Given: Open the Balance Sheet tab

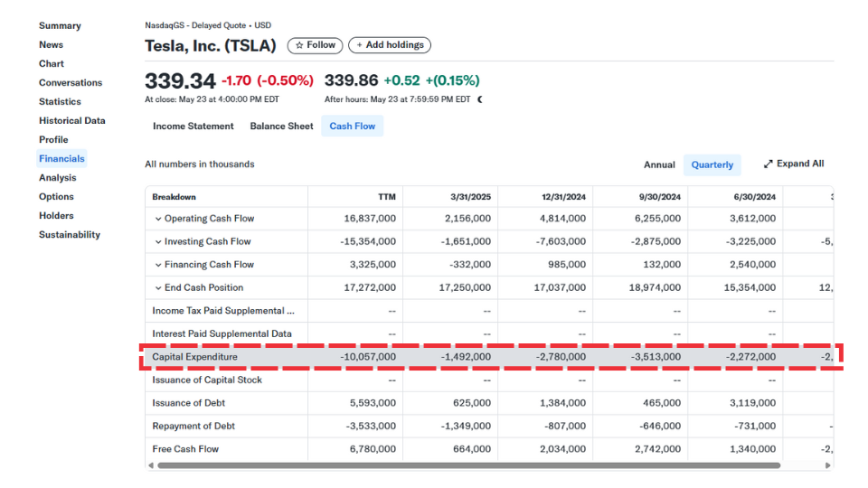Looking at the screenshot, I should click(x=281, y=127).
